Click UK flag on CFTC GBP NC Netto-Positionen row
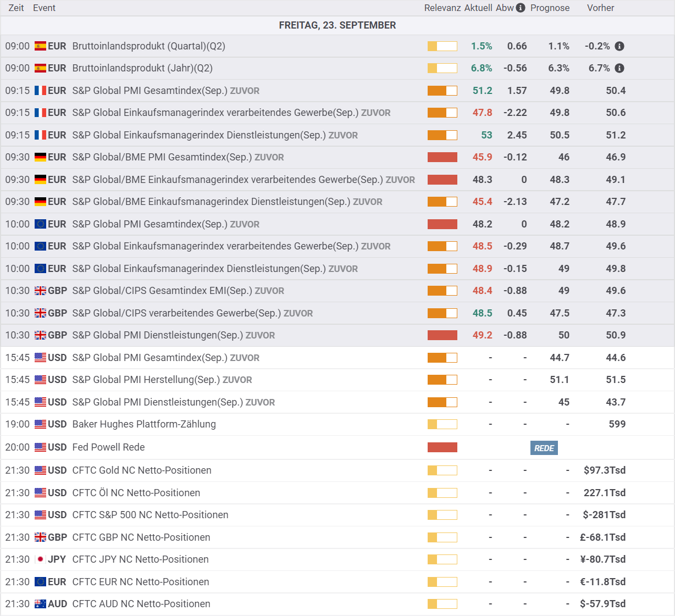The height and width of the screenshot is (616, 675). (40, 537)
